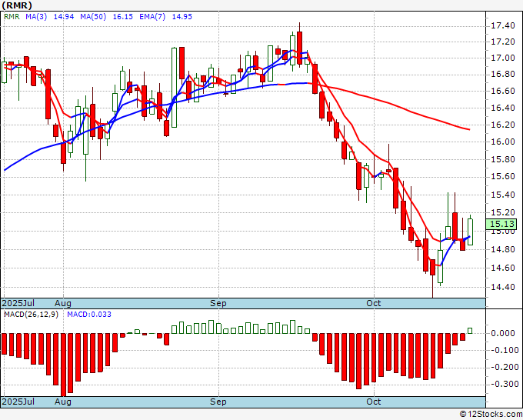Click the 15.60 price axis label
Image resolution: width=523 pixels, height=420 pixels.
[x=503, y=176]
